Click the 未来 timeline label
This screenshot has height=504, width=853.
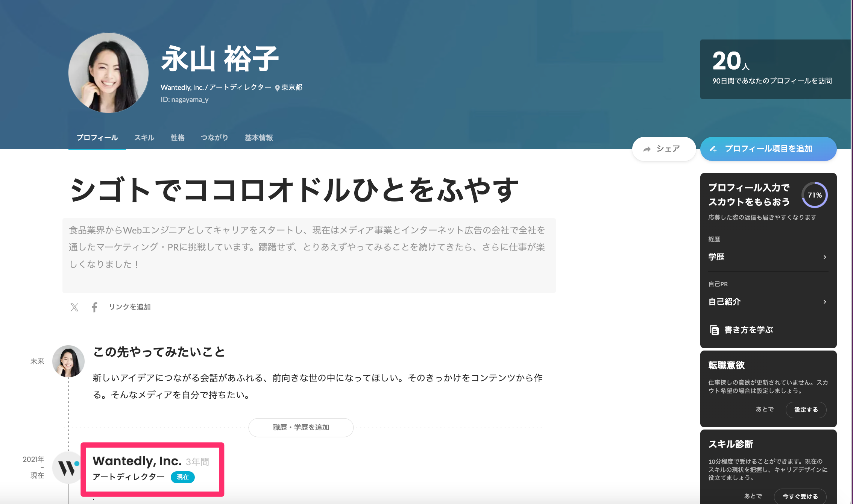(x=37, y=361)
